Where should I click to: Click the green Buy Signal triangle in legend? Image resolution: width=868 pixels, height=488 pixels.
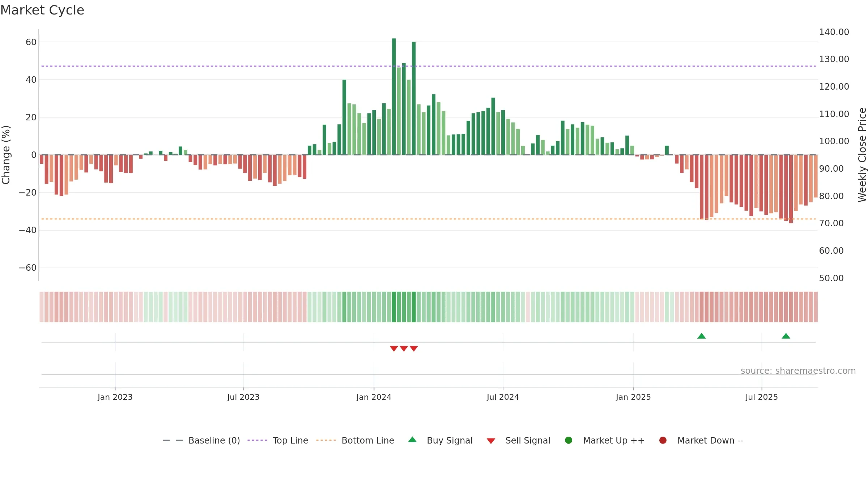pos(412,440)
